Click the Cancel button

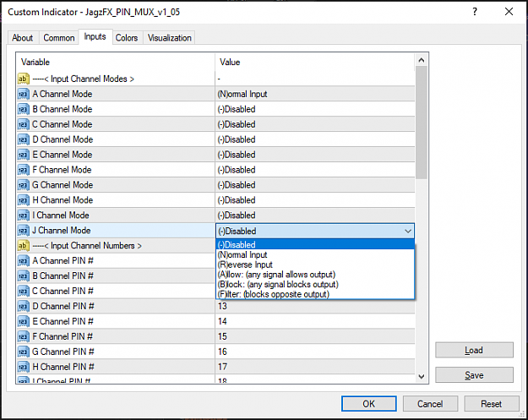[x=430, y=404]
